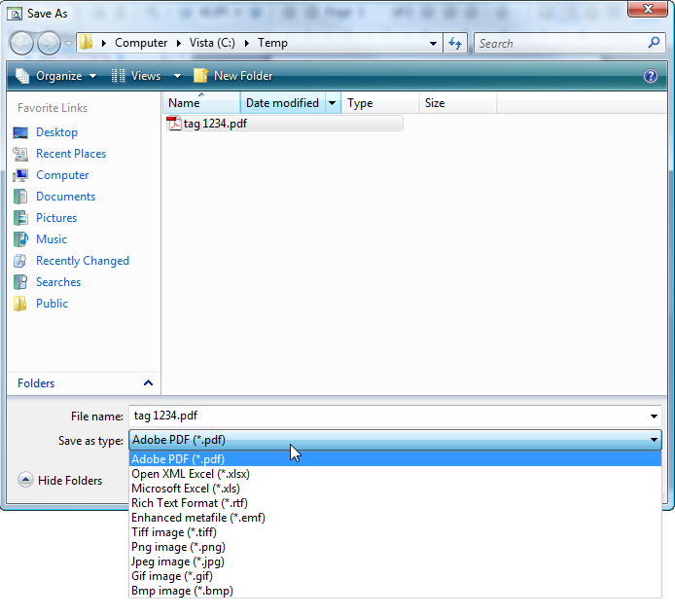The image size is (675, 616).
Task: Sort by the Type column header
Action: [x=380, y=103]
